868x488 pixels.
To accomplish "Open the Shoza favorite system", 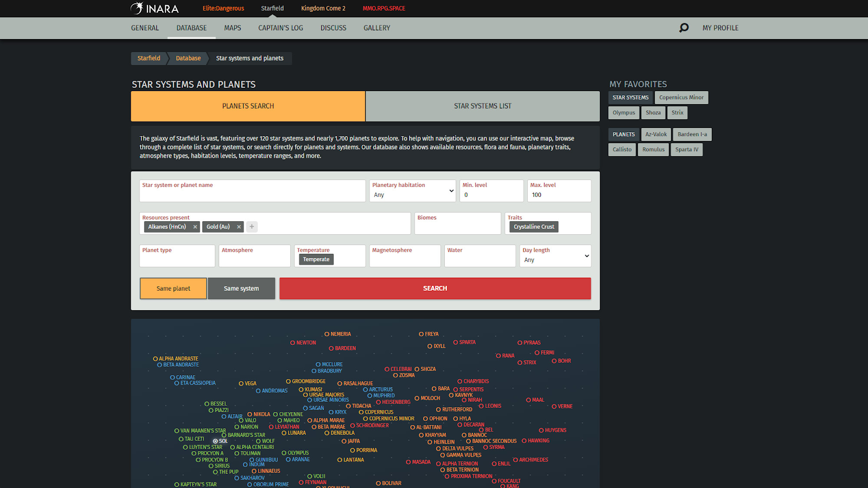I will click(x=653, y=113).
